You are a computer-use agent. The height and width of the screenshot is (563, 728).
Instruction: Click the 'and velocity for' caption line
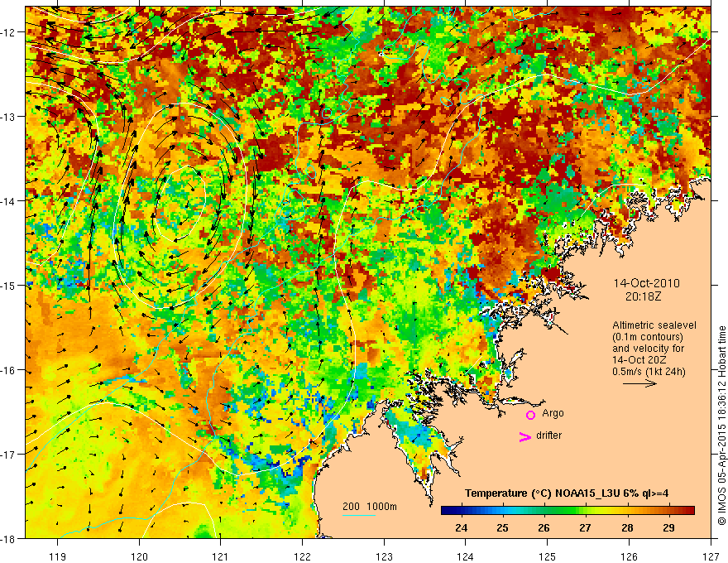(648, 349)
